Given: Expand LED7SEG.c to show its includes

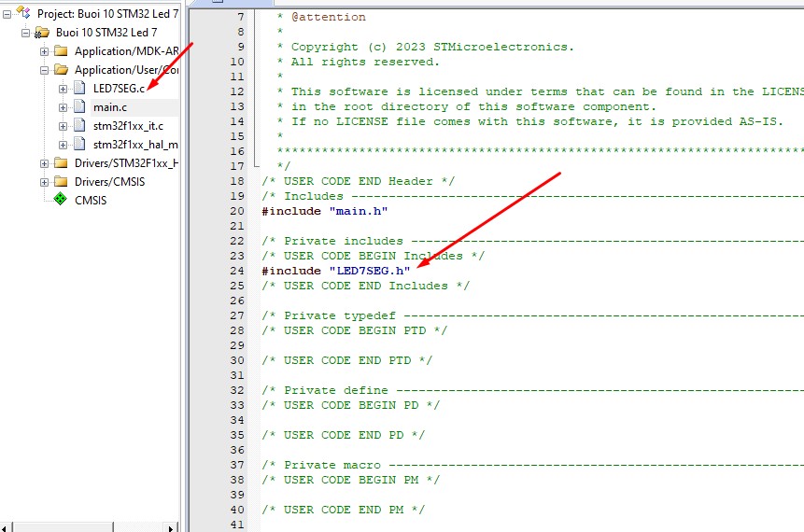Looking at the screenshot, I should pyautogui.click(x=63, y=89).
